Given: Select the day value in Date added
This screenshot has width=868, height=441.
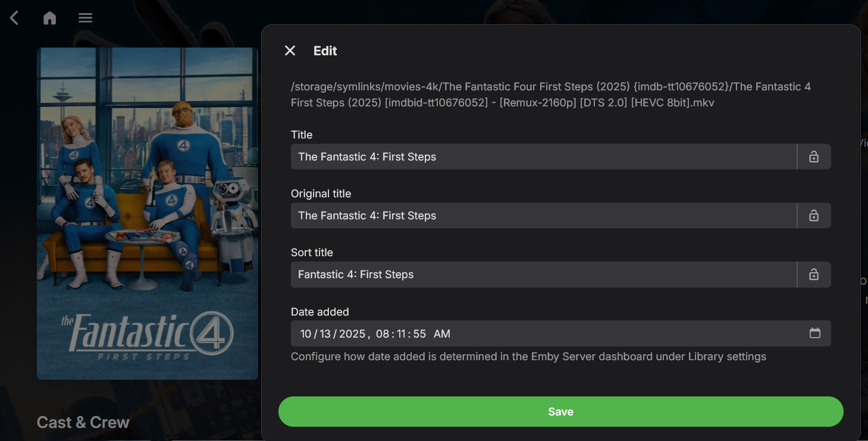Looking at the screenshot, I should pyautogui.click(x=325, y=334).
